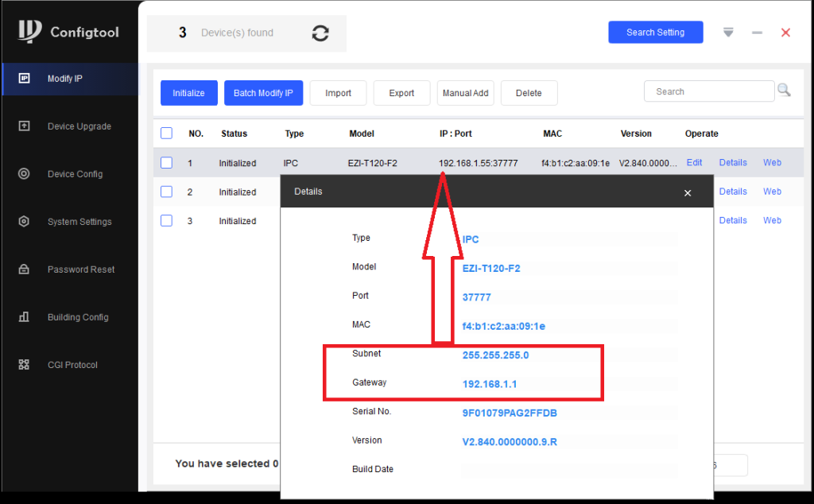Click the refresh devices icon
The width and height of the screenshot is (814, 504).
320,33
